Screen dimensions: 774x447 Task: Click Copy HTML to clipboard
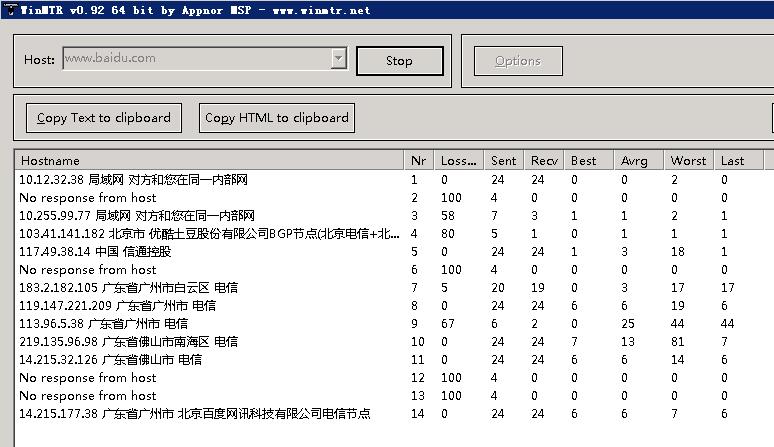277,118
